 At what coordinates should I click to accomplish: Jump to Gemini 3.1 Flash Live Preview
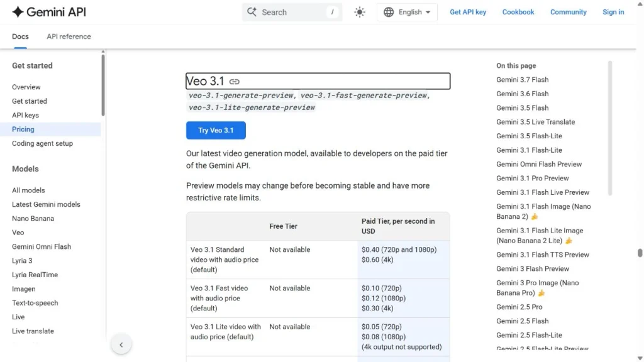point(543,192)
